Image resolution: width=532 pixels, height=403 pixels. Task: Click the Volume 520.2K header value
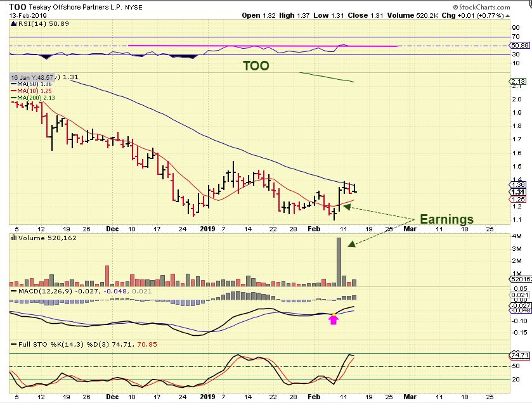pyautogui.click(x=412, y=16)
